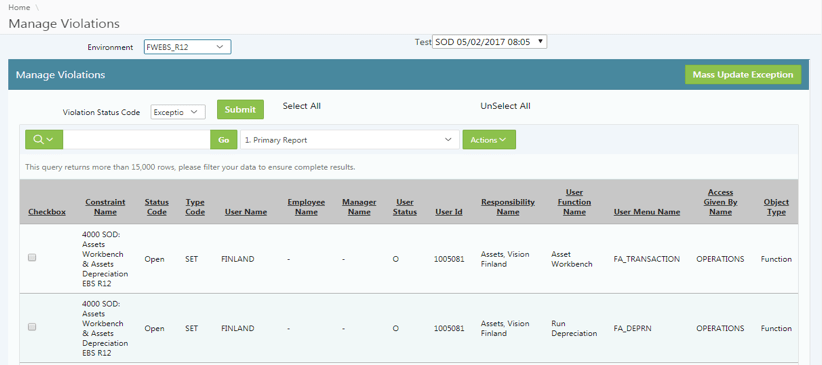Click the Responsibility Name column header
Screen dimensions: 822x365
coord(508,207)
